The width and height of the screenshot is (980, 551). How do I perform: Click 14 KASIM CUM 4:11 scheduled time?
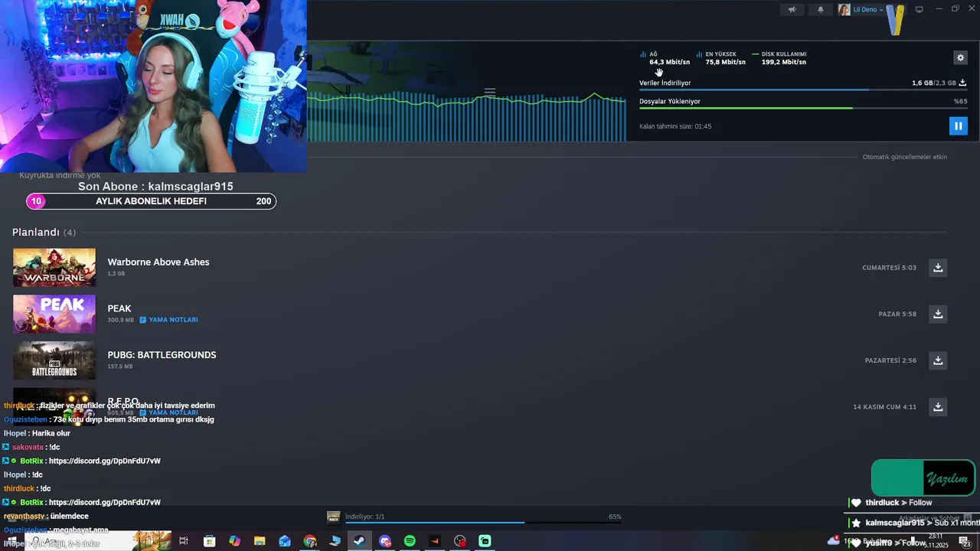point(885,407)
